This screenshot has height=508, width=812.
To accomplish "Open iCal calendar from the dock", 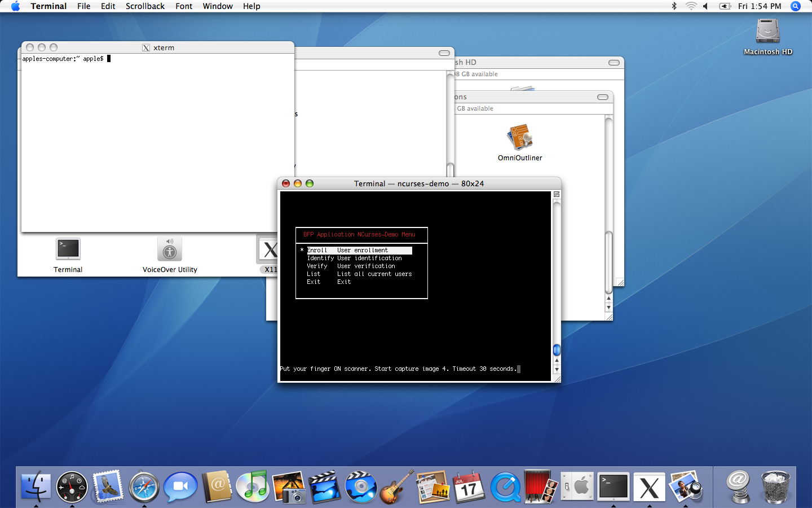I will (469, 487).
